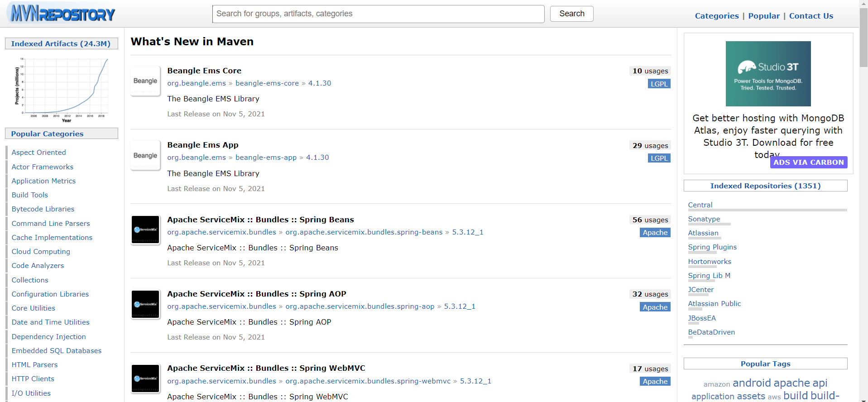Open Contact Us in the top navigation
Image resolution: width=868 pixels, height=402 pixels.
pos(811,16)
